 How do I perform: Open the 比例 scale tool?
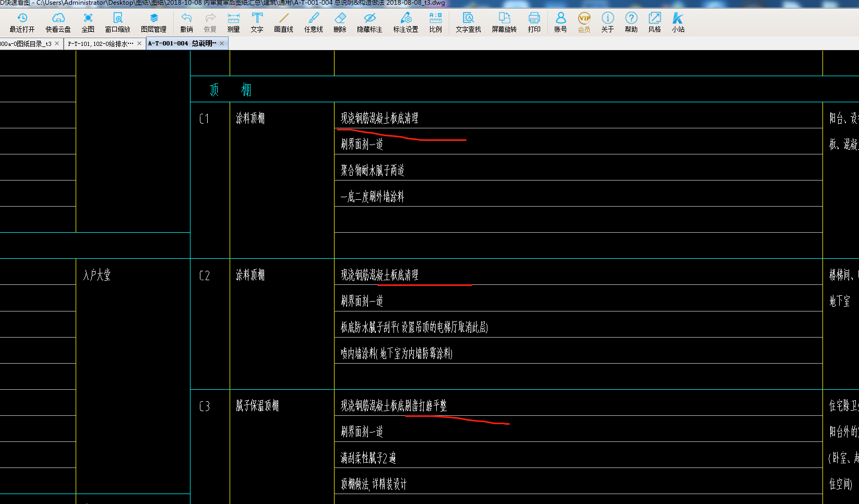tap(435, 23)
